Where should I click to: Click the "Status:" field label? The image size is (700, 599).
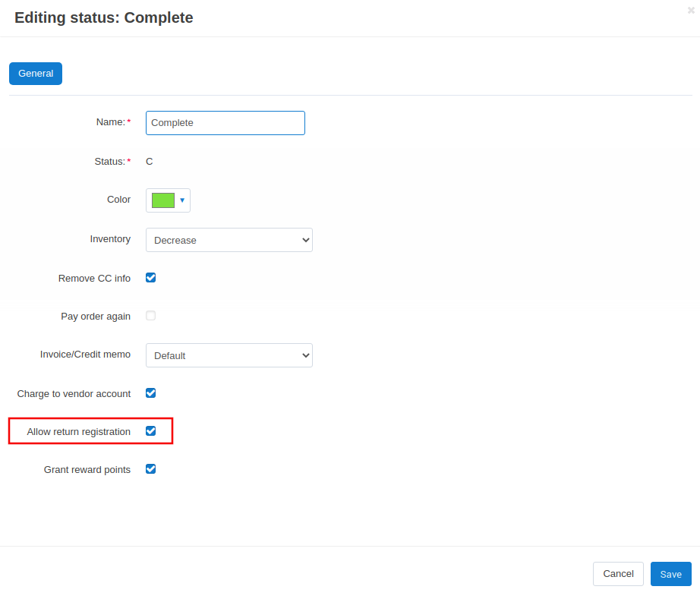tap(110, 162)
